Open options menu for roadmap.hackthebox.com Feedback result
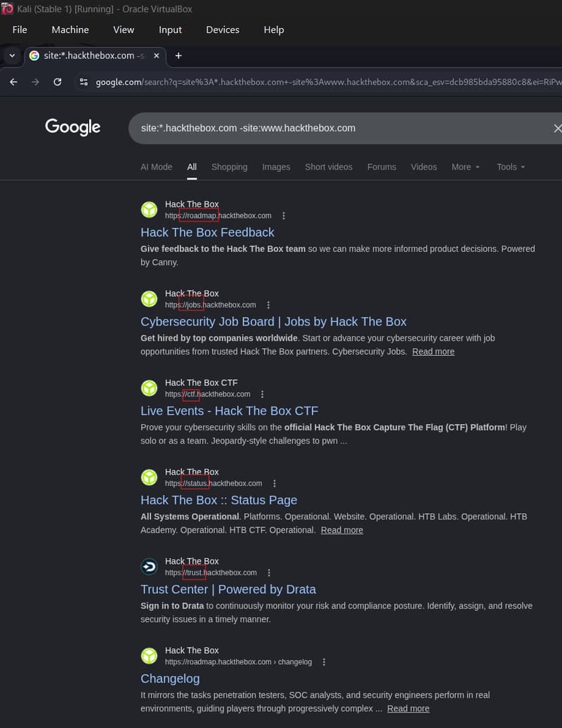The height and width of the screenshot is (728, 562). click(284, 216)
